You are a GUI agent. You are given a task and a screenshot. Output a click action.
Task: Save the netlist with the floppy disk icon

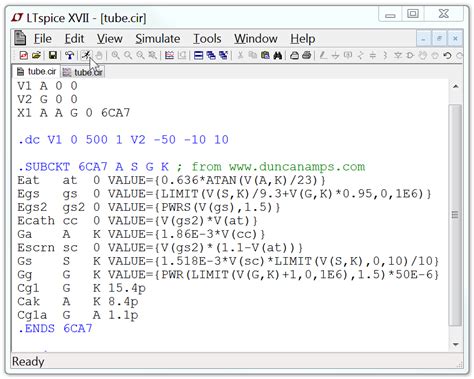click(x=53, y=55)
